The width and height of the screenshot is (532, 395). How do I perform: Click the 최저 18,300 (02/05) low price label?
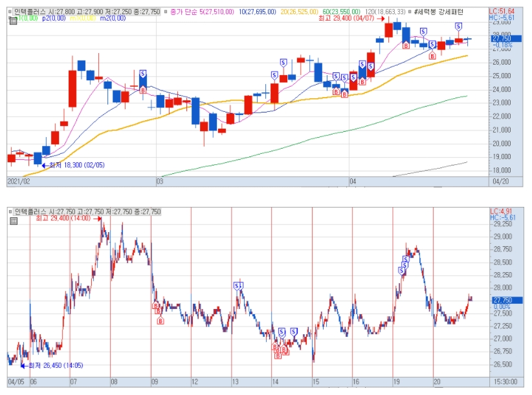coord(76,165)
